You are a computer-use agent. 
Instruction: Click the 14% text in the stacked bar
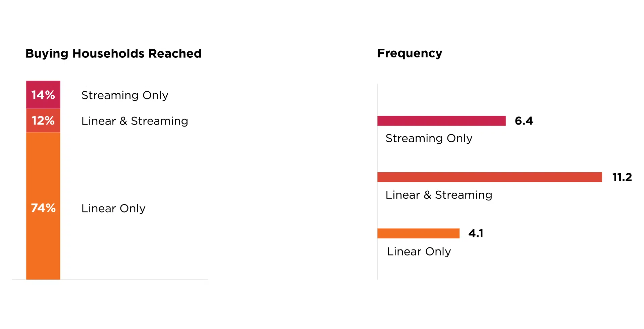43,95
